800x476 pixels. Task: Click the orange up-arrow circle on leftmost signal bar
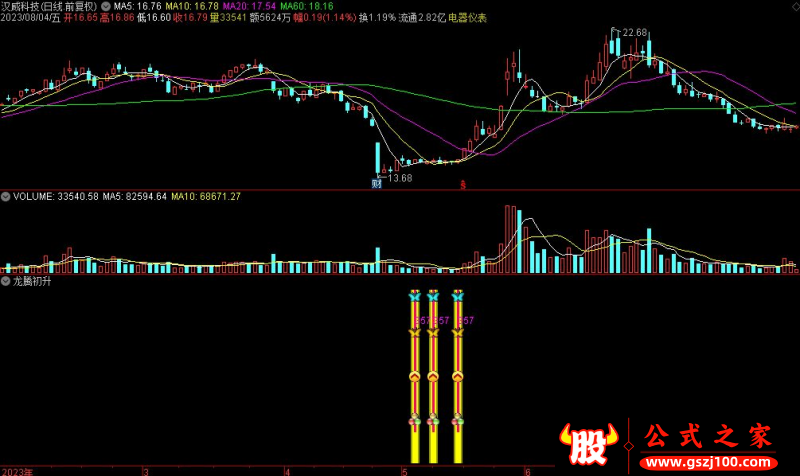coord(415,377)
